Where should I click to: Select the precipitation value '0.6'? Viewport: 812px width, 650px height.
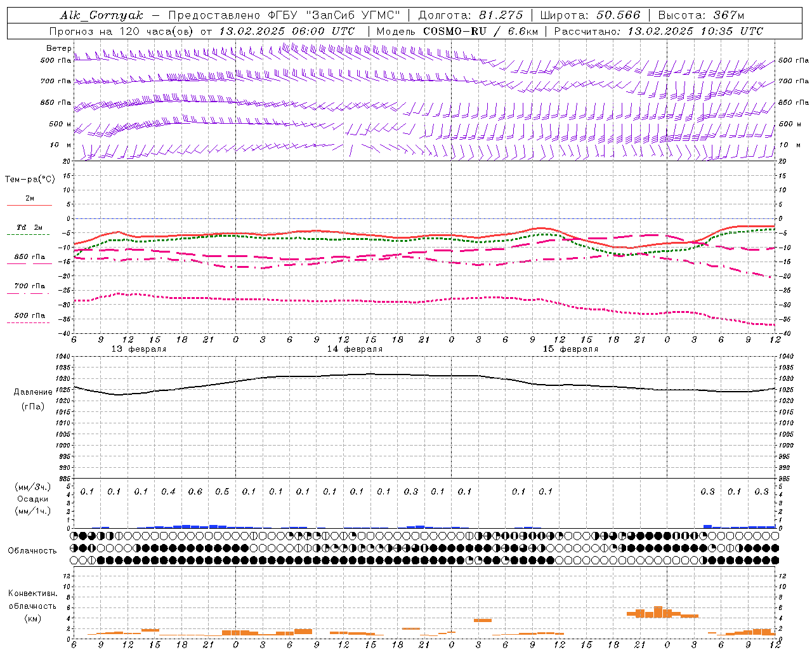point(195,491)
